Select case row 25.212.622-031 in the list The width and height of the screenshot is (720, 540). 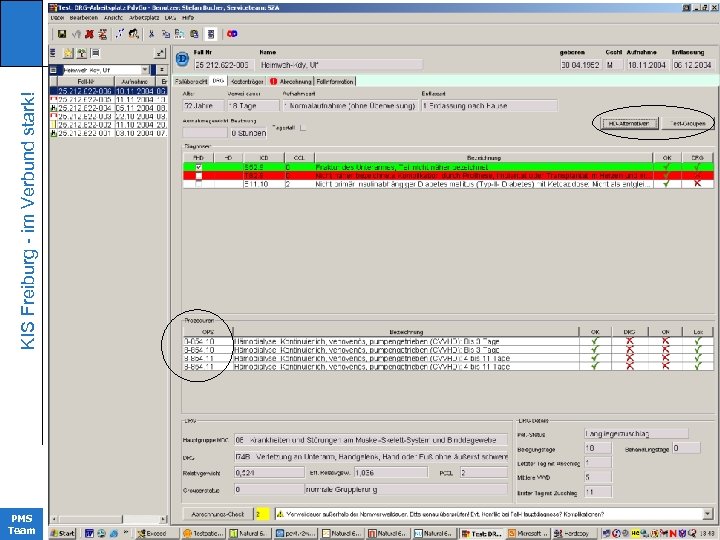pos(108,133)
